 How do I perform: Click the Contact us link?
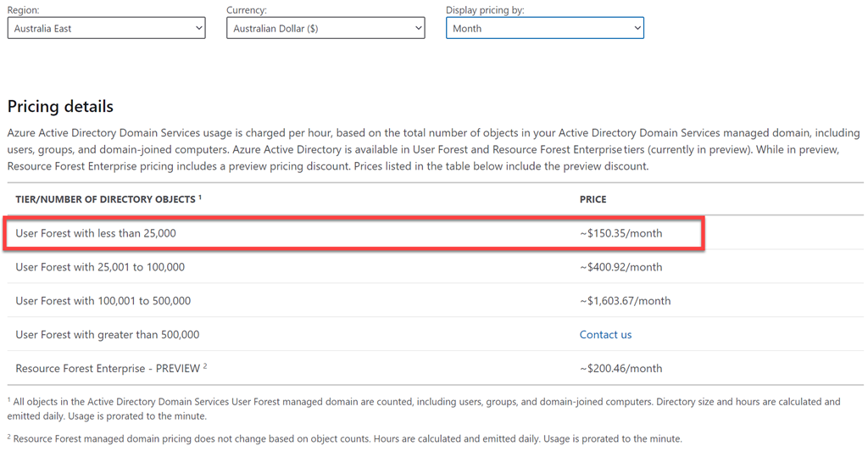(605, 334)
